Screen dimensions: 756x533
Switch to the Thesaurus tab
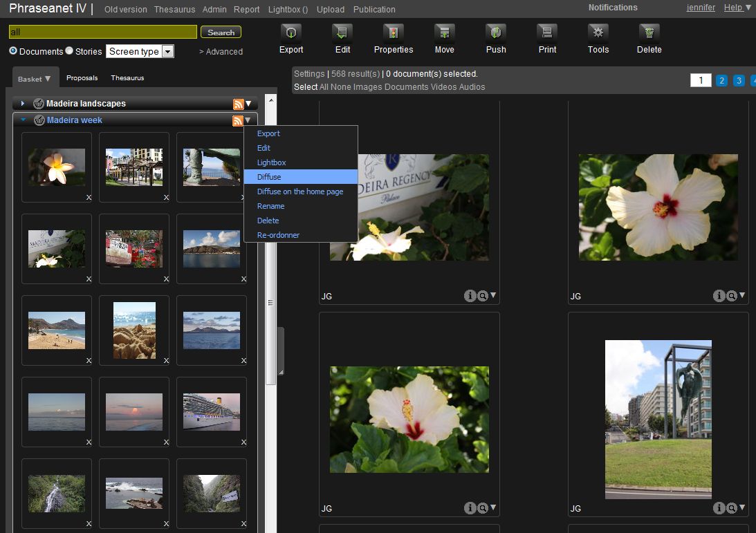[x=127, y=78]
